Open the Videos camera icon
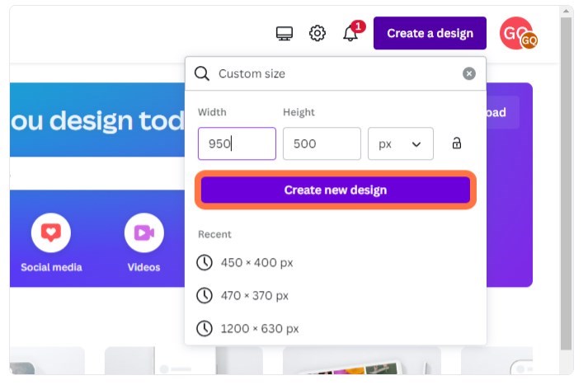The width and height of the screenshot is (588, 385). (144, 232)
